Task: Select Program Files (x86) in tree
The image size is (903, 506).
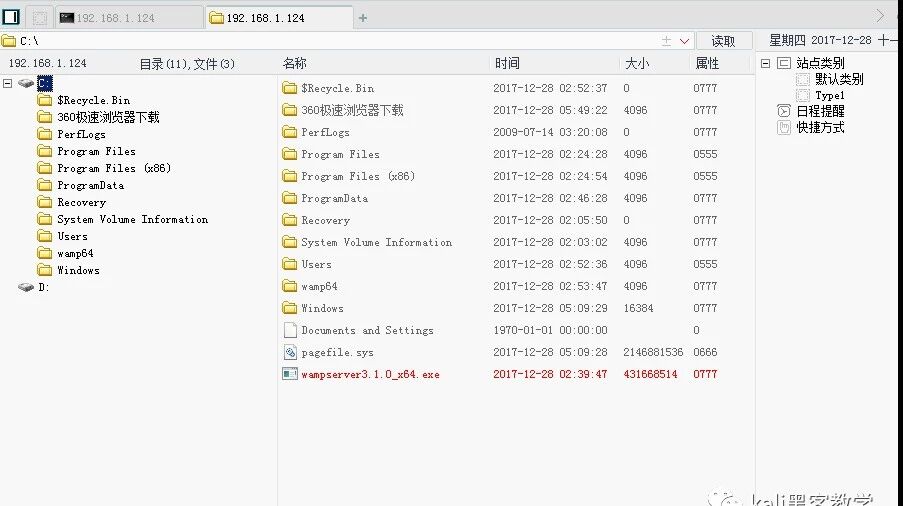Action: tap(114, 168)
